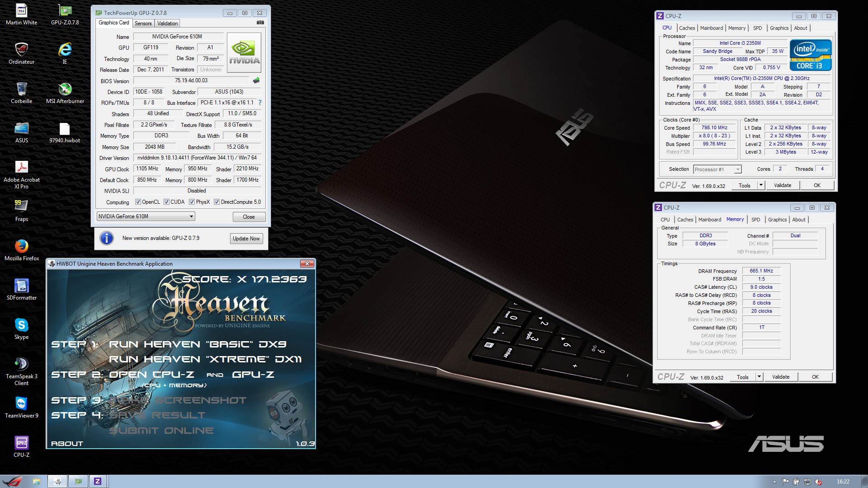Expand Tools dropdown arrow in upper CPU-Z
Viewport: 868px width, 488px height.
pos(761,185)
